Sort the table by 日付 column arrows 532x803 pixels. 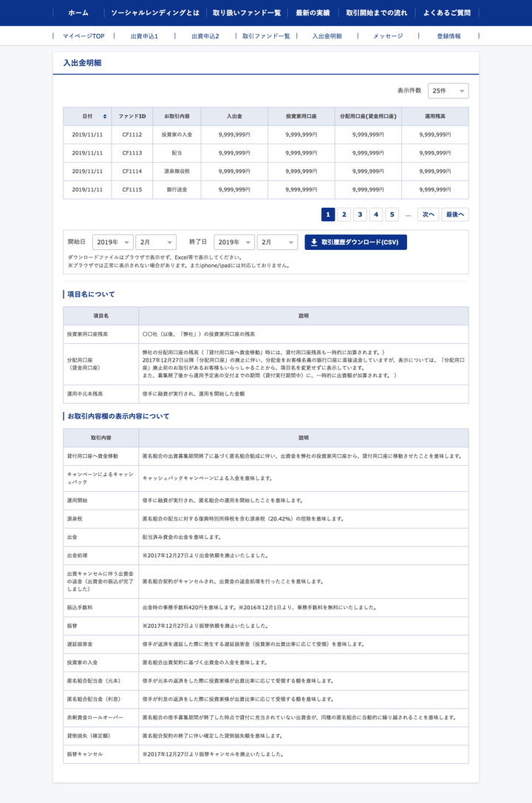pyautogui.click(x=105, y=116)
